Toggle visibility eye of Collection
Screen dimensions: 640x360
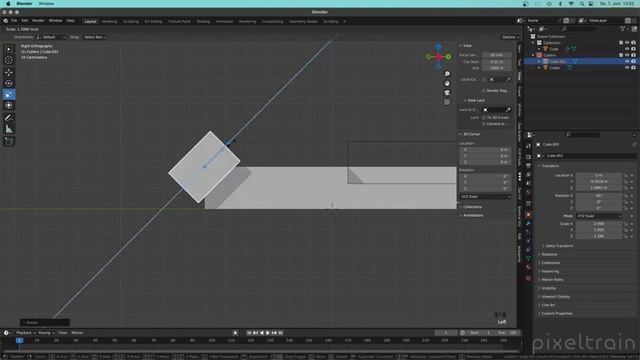[627, 42]
